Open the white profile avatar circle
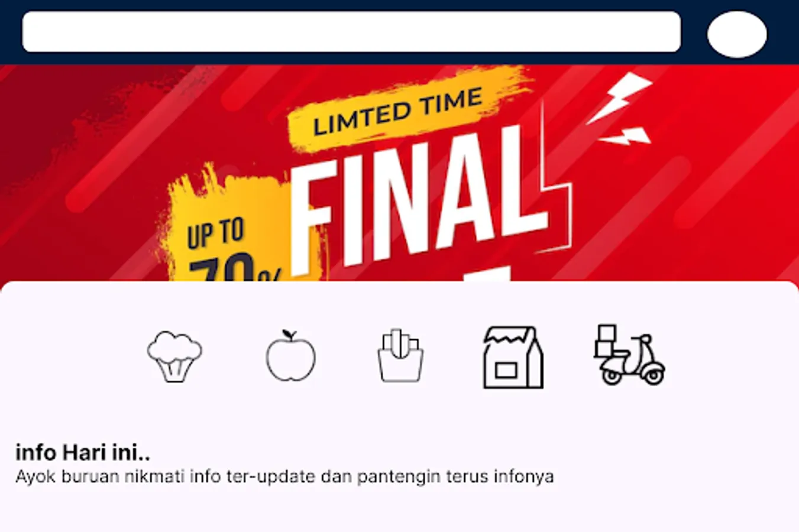The height and width of the screenshot is (532, 799). point(737,34)
